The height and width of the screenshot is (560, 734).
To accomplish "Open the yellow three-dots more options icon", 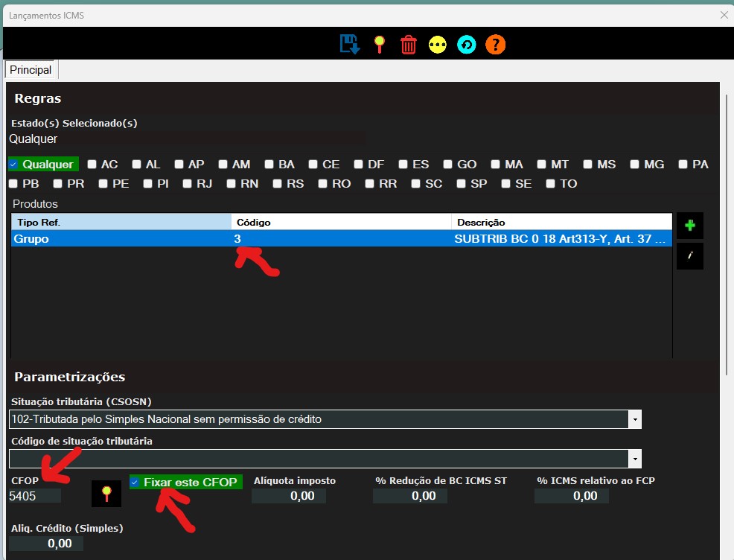I will (437, 45).
